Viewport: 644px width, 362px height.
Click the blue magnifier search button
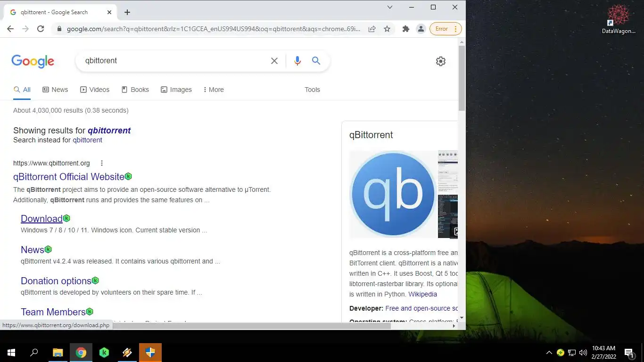click(x=316, y=61)
